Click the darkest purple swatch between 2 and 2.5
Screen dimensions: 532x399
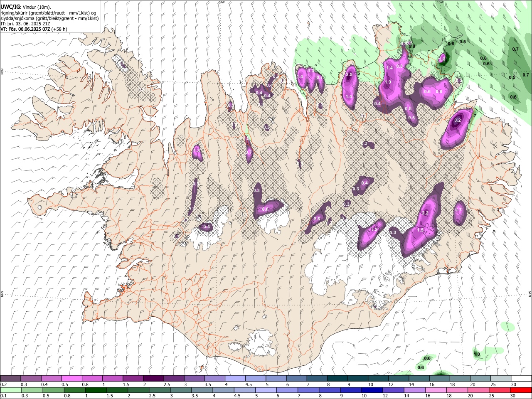(x=153, y=379)
